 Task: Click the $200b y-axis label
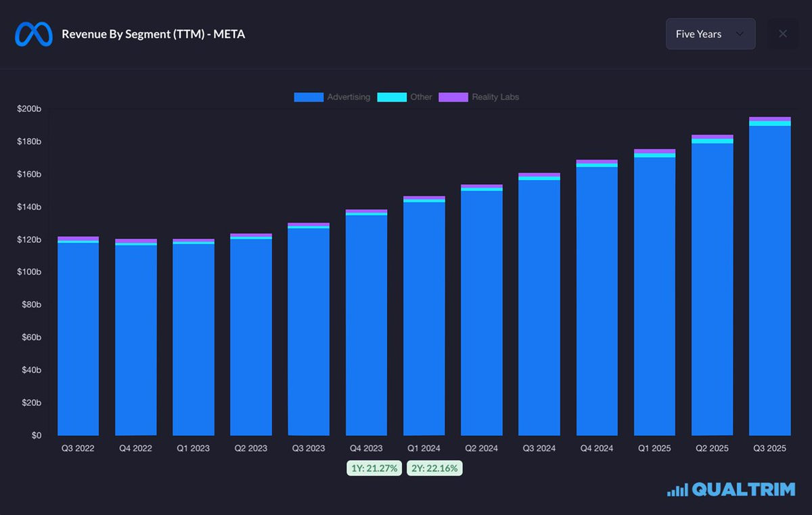click(x=29, y=109)
